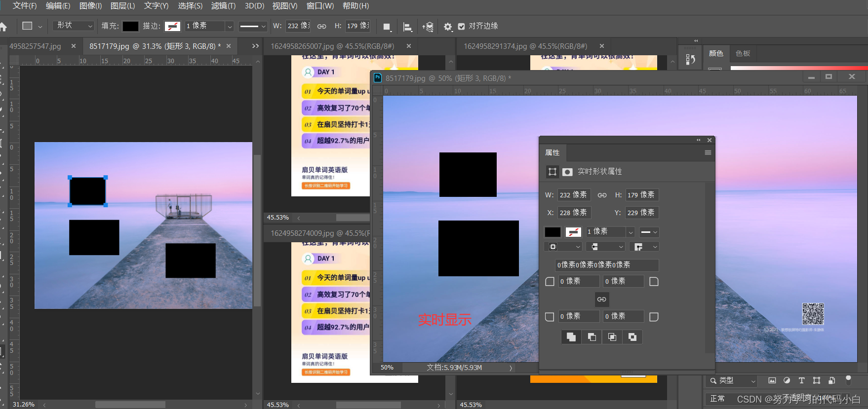868x409 pixels.
Task: Click the W width field in options bar
Action: coord(298,26)
